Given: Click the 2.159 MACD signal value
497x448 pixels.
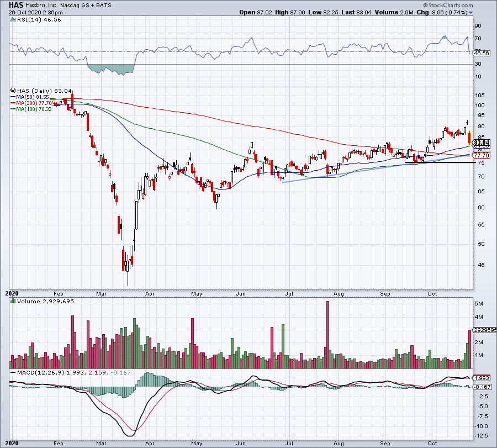Looking at the screenshot, I should pyautogui.click(x=97, y=372).
